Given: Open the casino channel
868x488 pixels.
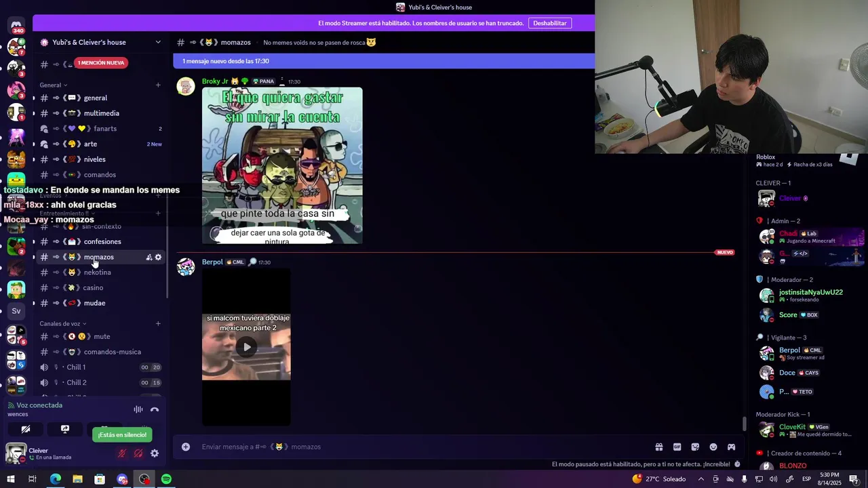Looking at the screenshot, I should [x=100, y=287].
